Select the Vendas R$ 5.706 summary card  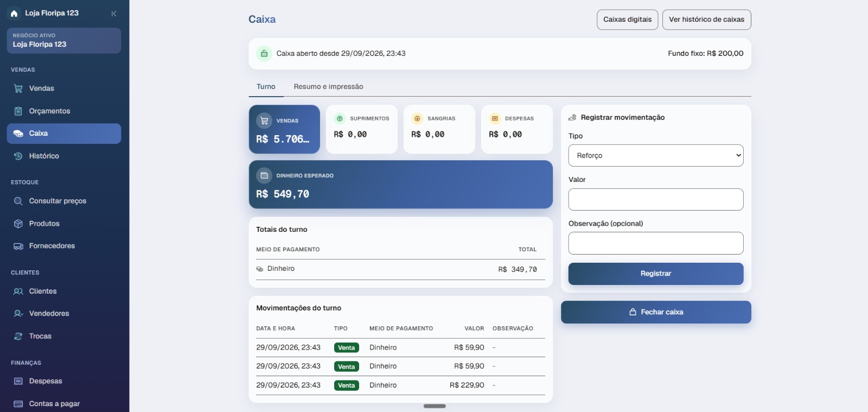[x=284, y=129]
